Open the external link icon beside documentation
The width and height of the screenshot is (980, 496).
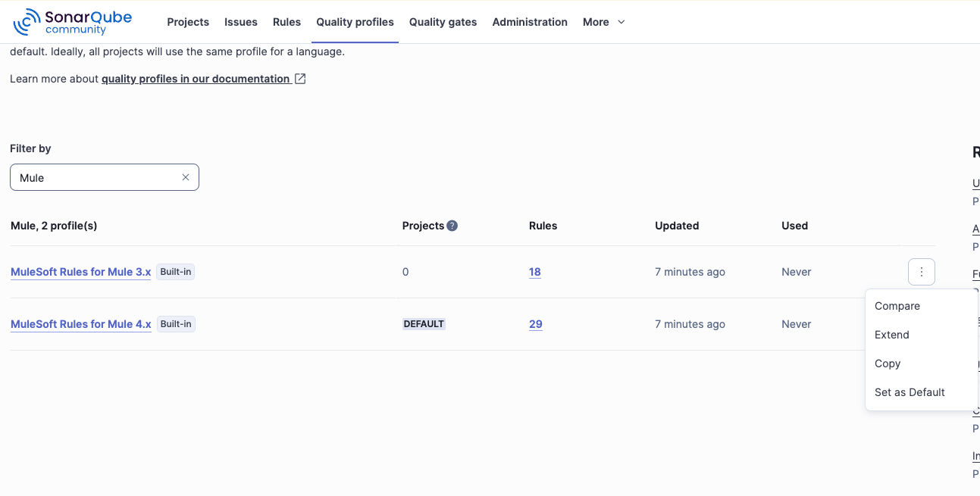(x=300, y=79)
